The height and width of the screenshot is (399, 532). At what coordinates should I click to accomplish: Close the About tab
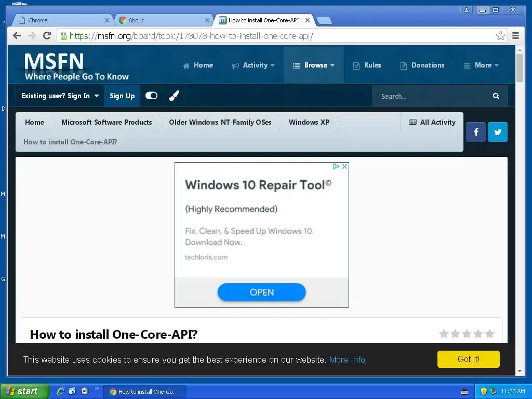point(207,20)
